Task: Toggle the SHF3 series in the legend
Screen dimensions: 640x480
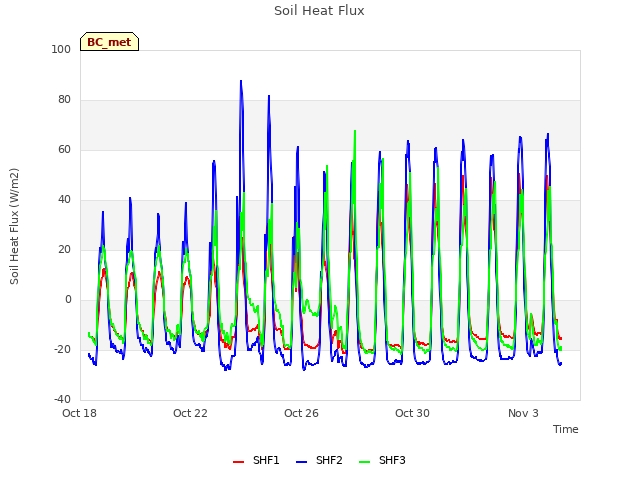Action: point(382,460)
